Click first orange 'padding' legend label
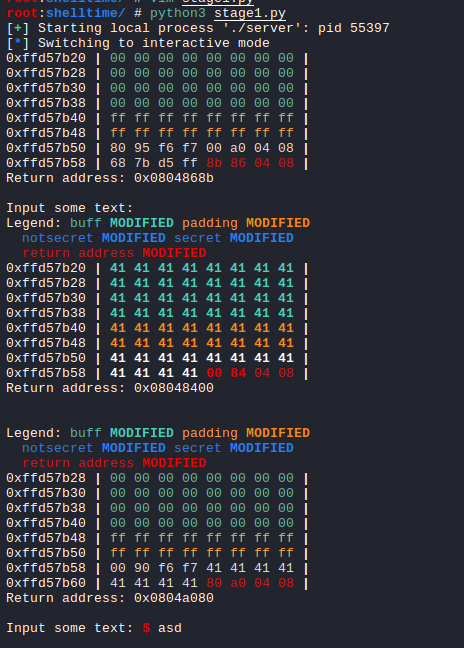This screenshot has height=648, width=464. [210, 223]
